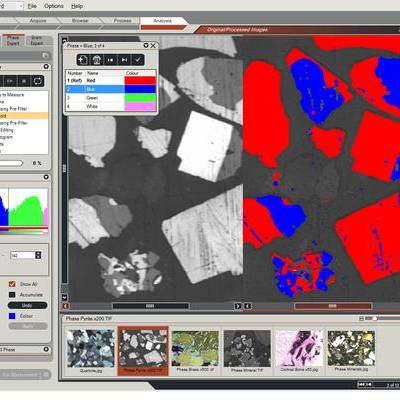Image resolution: width=400 pixels, height=400 pixels.
Task: Click the step forward icon in left toolbar
Action: click(10, 81)
